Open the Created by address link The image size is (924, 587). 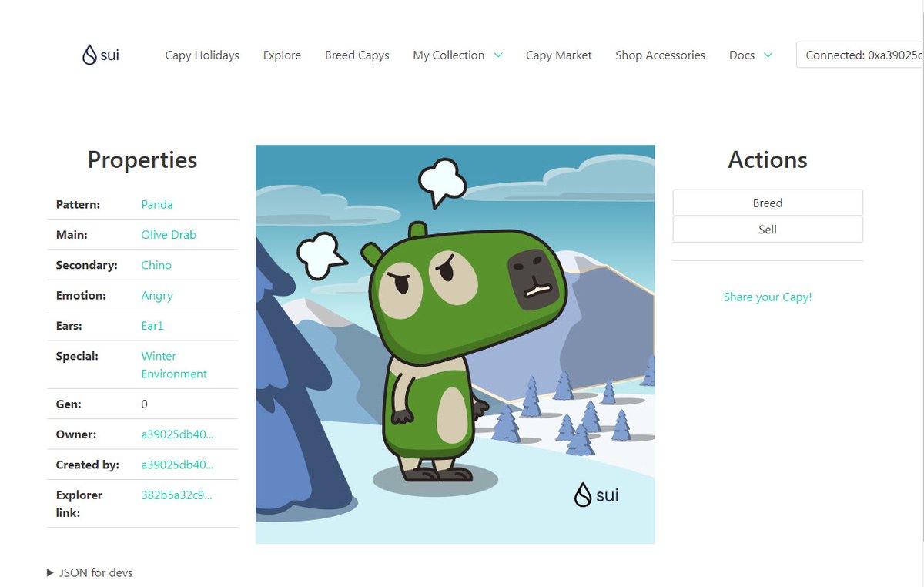pyautogui.click(x=177, y=465)
